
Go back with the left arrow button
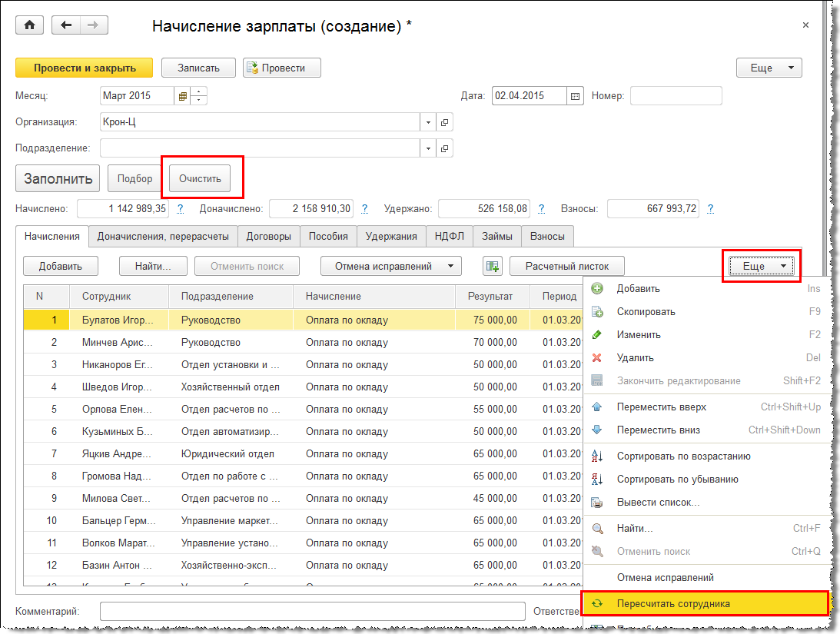(x=66, y=25)
